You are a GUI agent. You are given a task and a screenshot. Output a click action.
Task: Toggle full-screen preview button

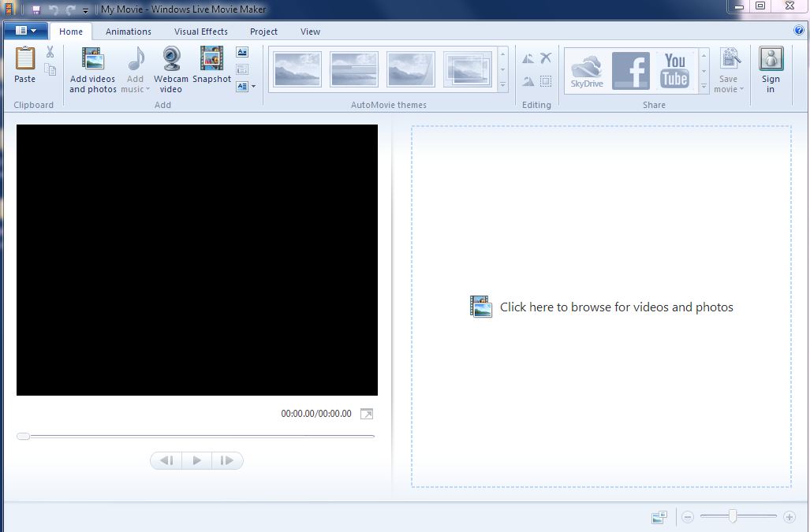(x=367, y=414)
